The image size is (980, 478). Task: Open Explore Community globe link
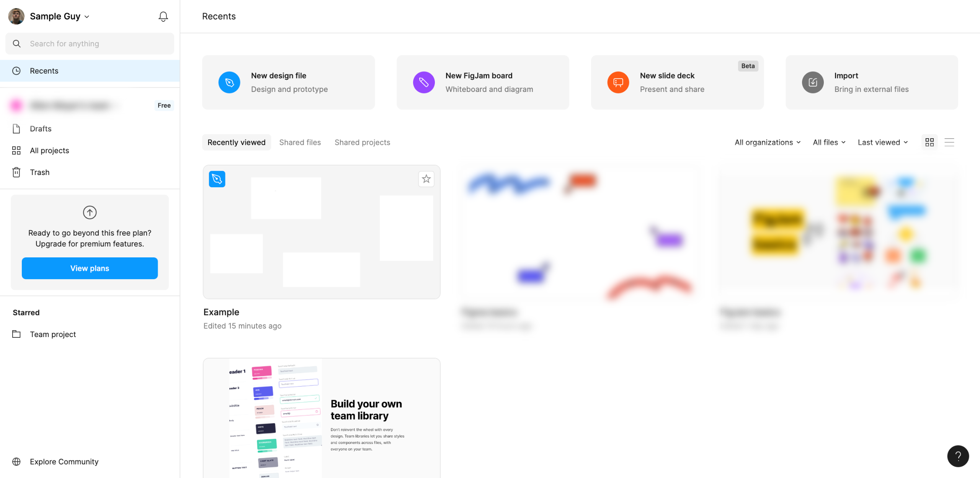click(64, 462)
